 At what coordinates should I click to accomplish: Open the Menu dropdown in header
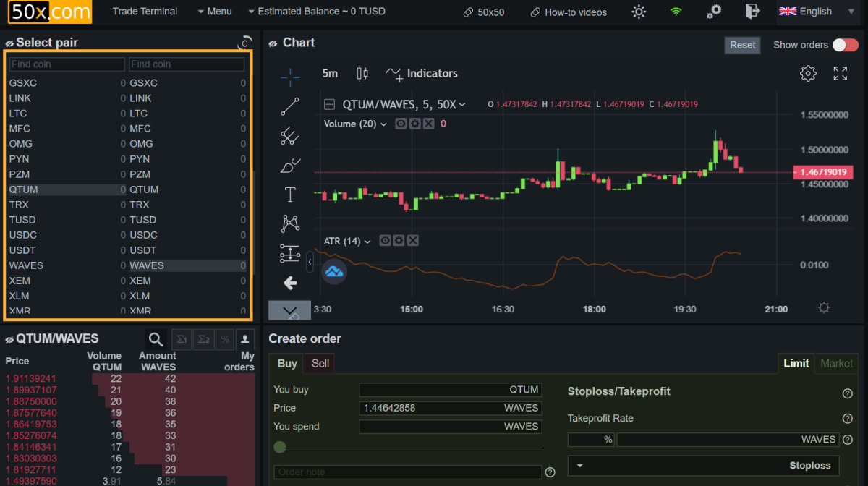[214, 12]
